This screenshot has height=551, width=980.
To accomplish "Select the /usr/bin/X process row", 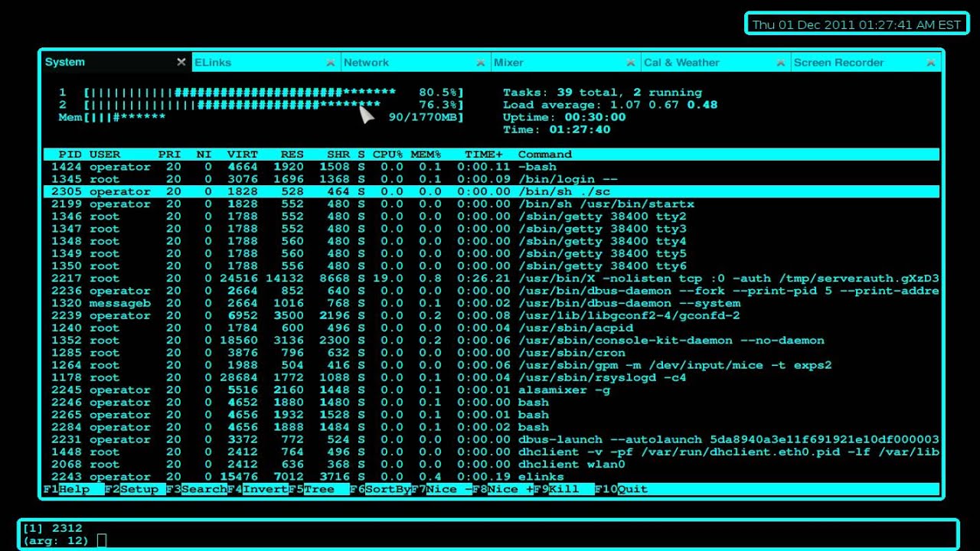I will click(492, 279).
